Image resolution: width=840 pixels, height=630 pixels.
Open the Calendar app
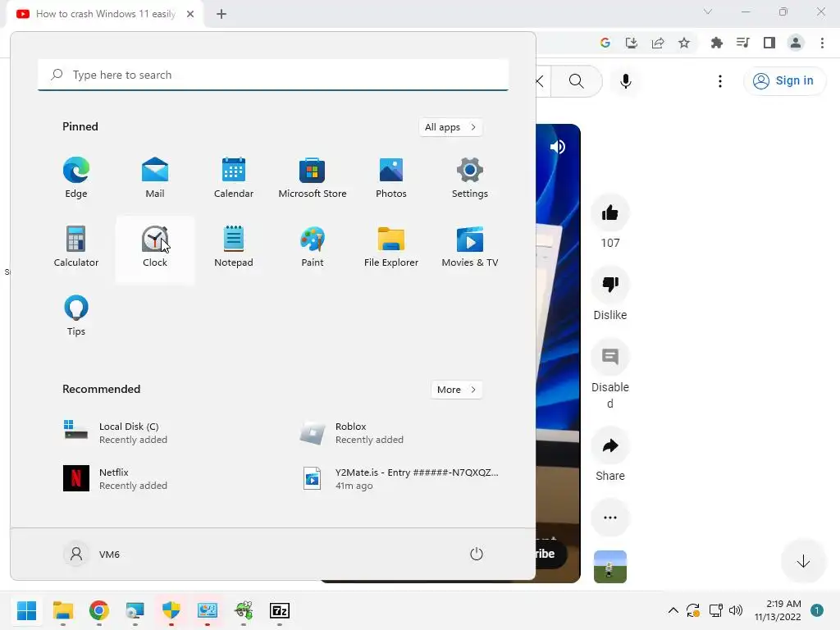point(234,178)
